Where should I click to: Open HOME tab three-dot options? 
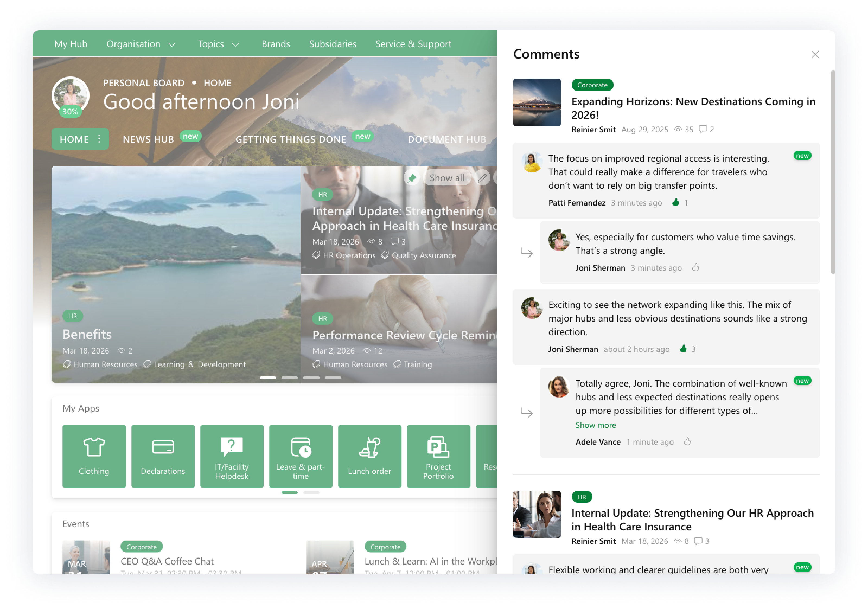(99, 139)
